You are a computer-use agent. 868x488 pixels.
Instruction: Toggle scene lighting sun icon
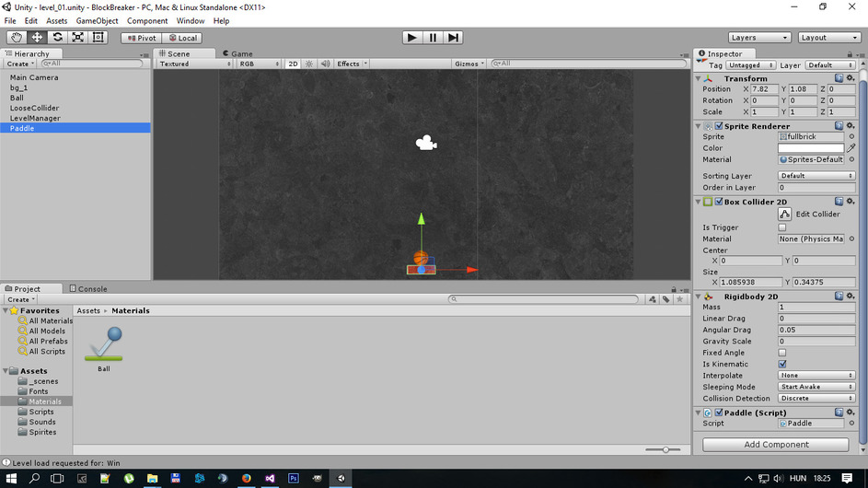point(309,64)
